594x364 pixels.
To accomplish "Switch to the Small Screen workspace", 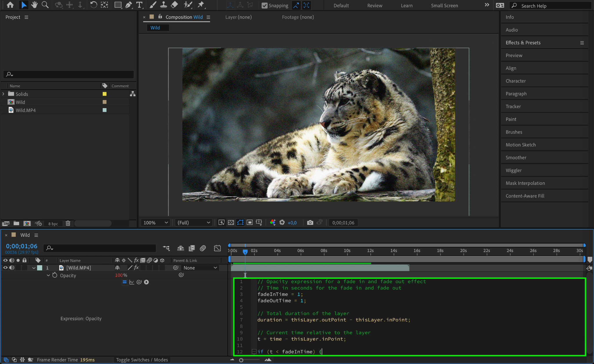I will point(444,6).
